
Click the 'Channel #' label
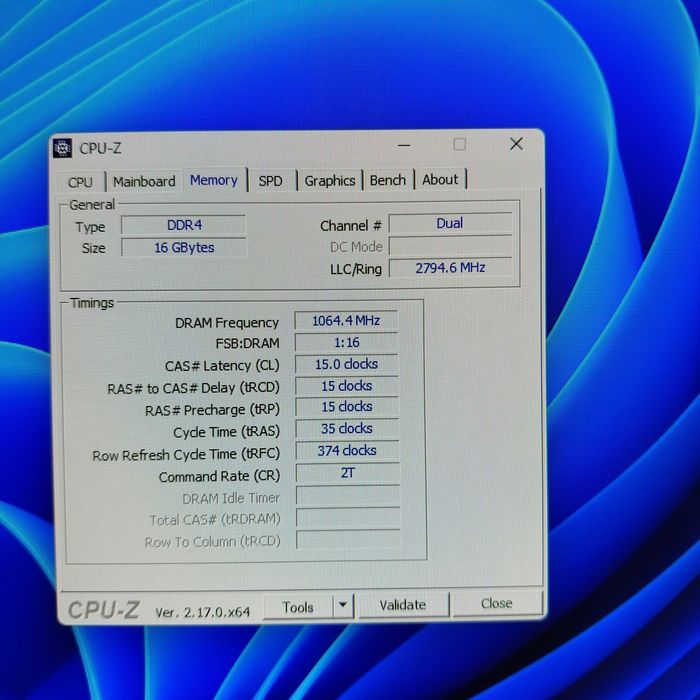tap(351, 225)
